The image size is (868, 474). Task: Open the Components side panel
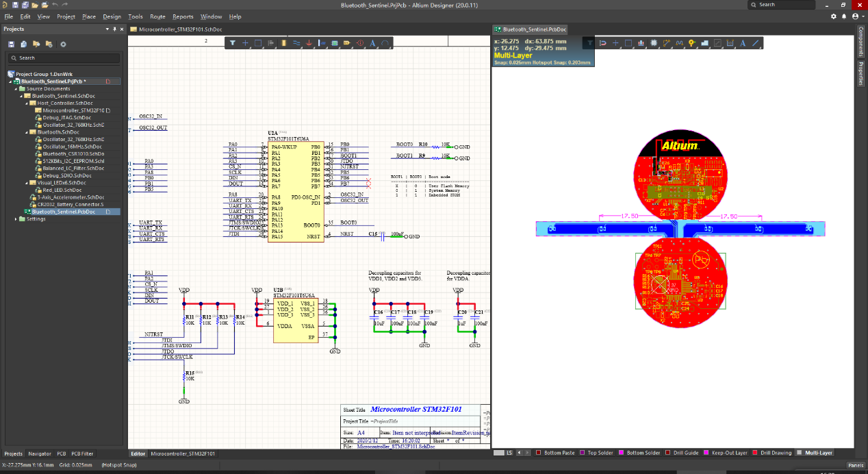coord(862,42)
